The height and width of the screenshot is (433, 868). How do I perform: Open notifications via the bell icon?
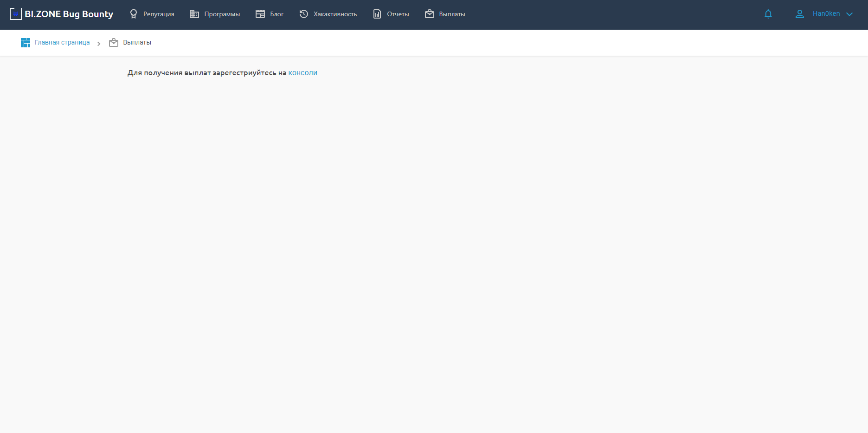pyautogui.click(x=768, y=14)
